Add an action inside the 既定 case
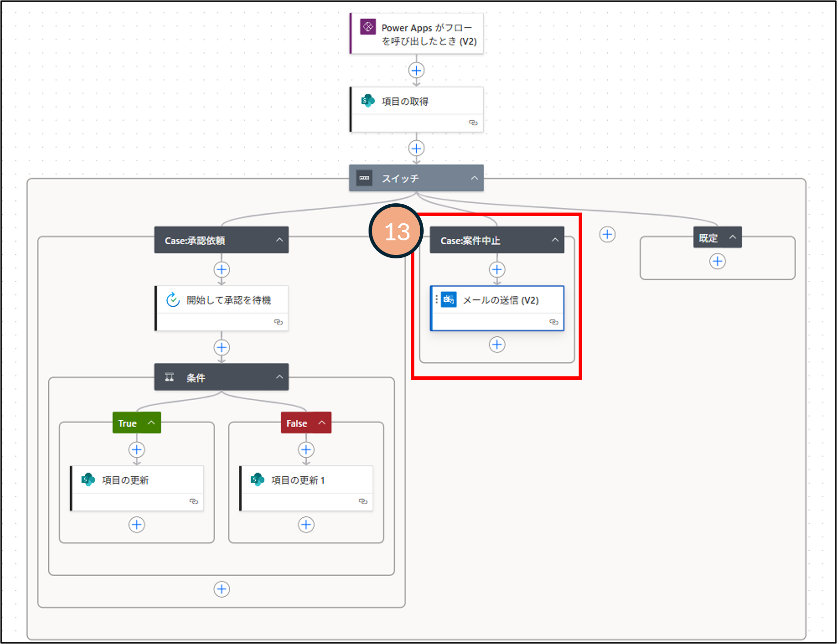The height and width of the screenshot is (644, 837). [x=717, y=261]
